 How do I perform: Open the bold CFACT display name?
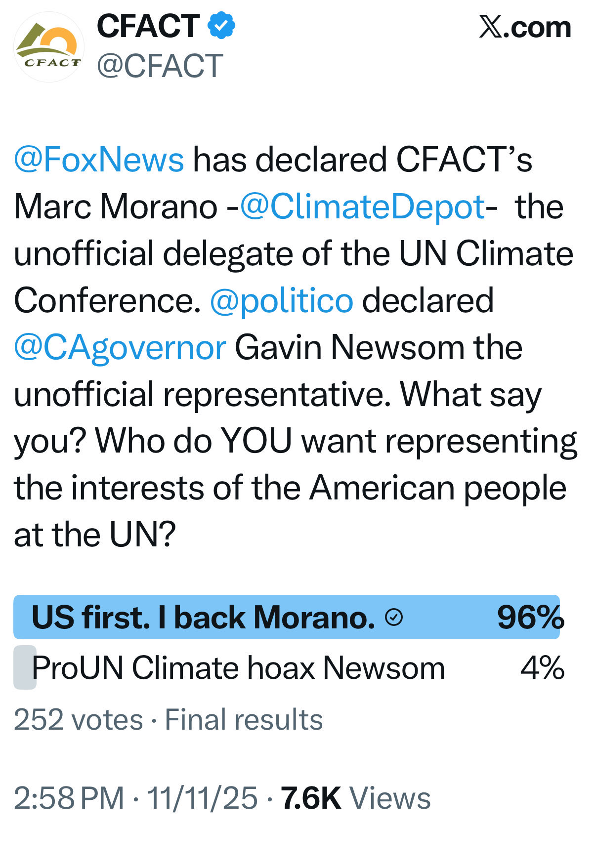[x=148, y=26]
